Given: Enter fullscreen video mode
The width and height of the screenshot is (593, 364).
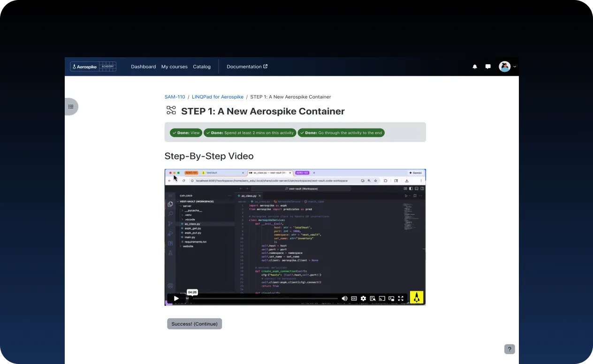Looking at the screenshot, I should 401,298.
